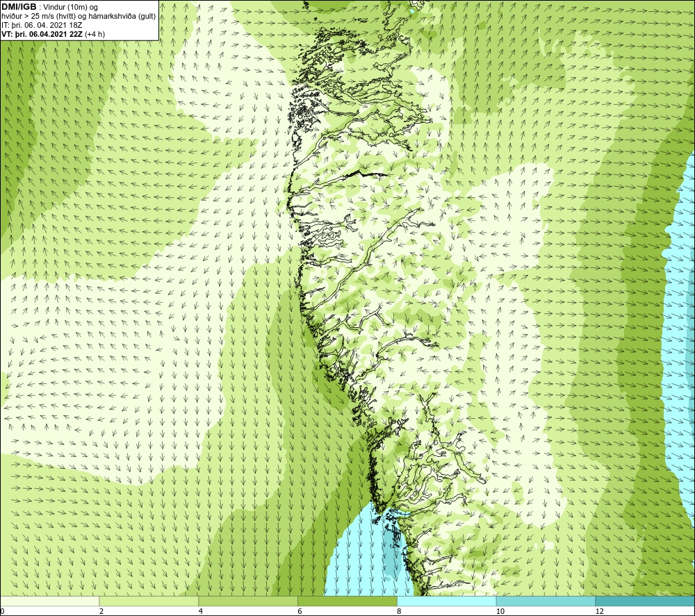Click the 2–4 m/s light green swatch
Image resolution: width=695 pixels, height=616 pixels.
pyautogui.click(x=149, y=601)
